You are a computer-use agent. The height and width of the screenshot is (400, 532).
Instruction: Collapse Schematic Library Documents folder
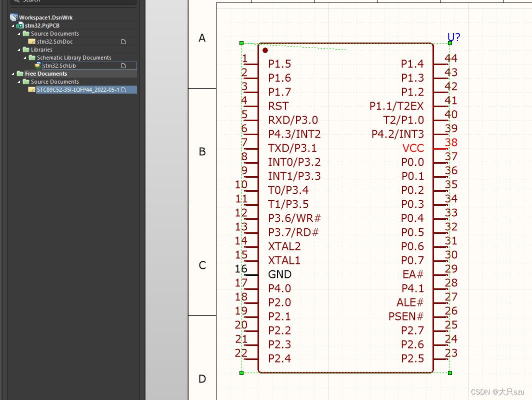pyautogui.click(x=25, y=58)
